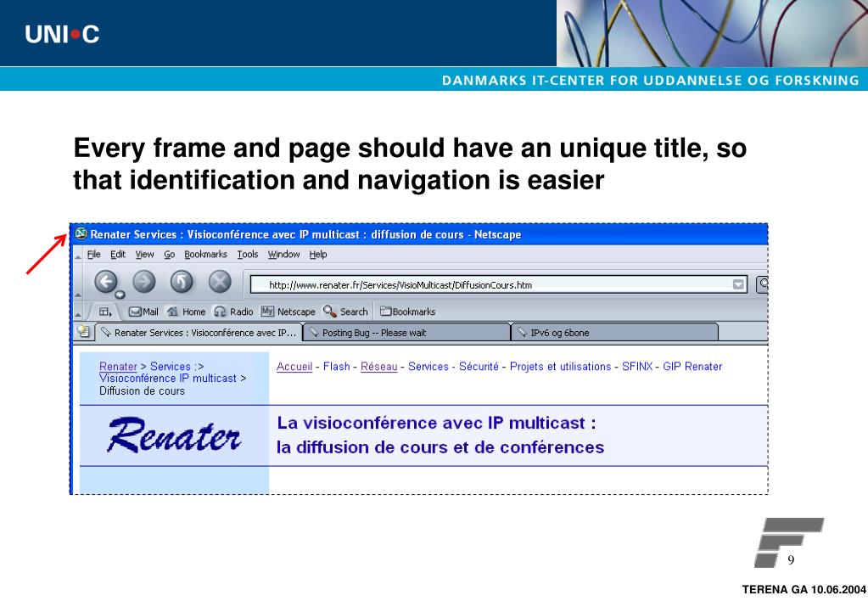Open the Window menu

point(283,255)
